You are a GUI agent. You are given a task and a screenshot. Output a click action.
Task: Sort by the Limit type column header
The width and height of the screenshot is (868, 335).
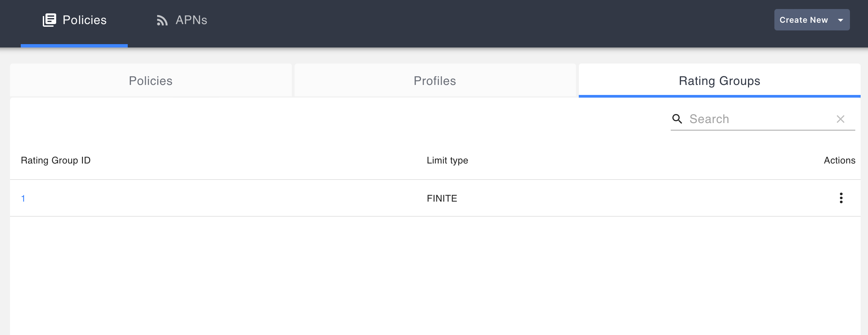(447, 160)
